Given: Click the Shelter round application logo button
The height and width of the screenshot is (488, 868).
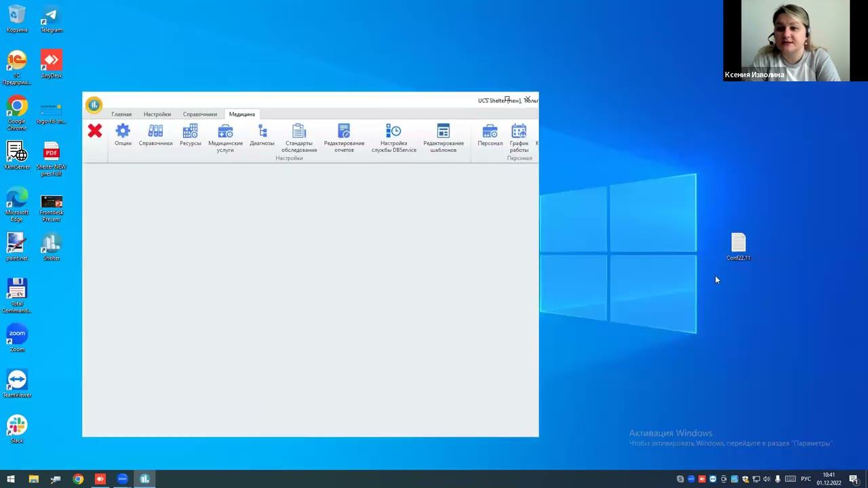Looking at the screenshot, I should 94,105.
